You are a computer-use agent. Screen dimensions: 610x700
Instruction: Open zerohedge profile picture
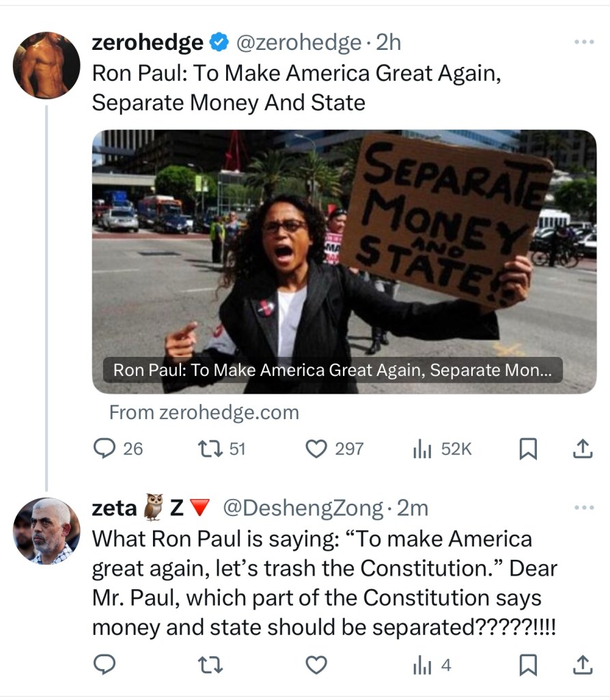pyautogui.click(x=46, y=65)
